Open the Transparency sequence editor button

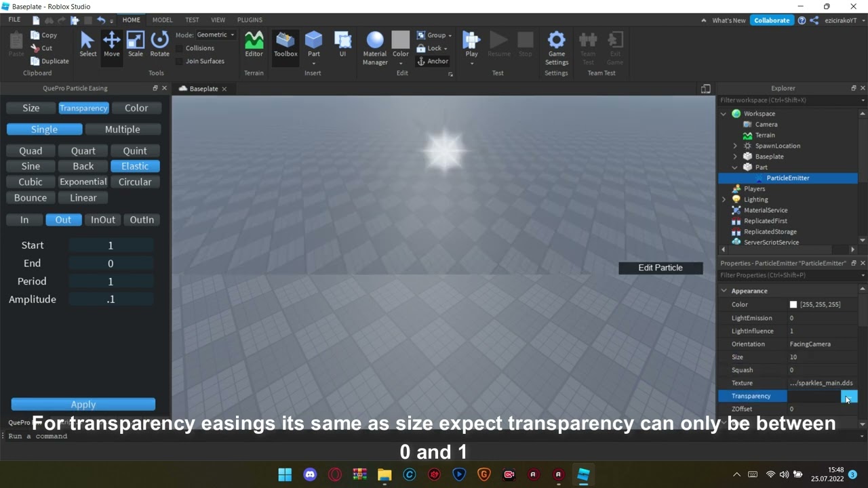[x=849, y=396]
